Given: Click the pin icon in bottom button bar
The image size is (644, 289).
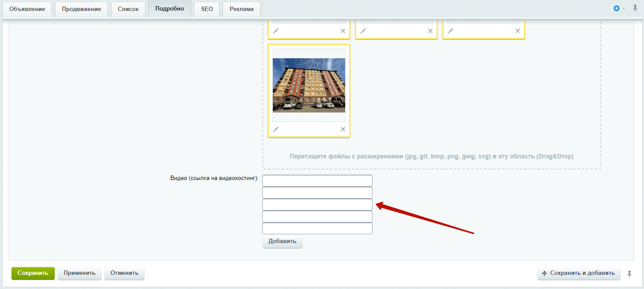Looking at the screenshot, I should click(x=629, y=274).
